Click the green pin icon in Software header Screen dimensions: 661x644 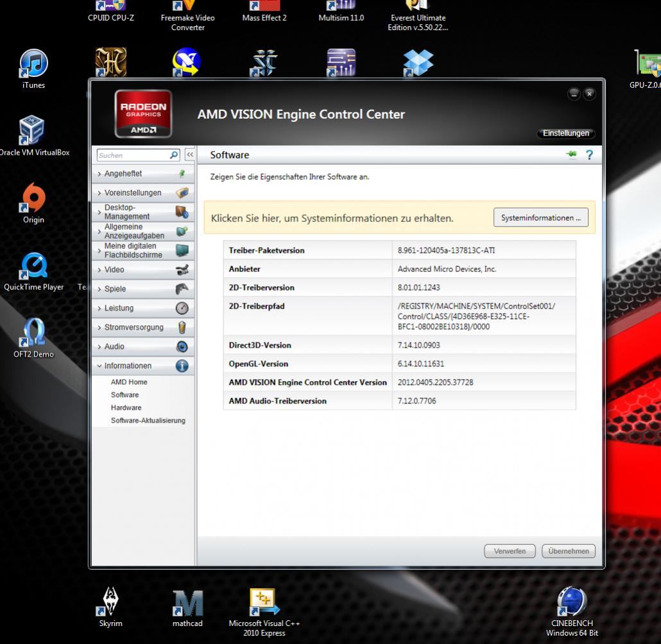[571, 154]
